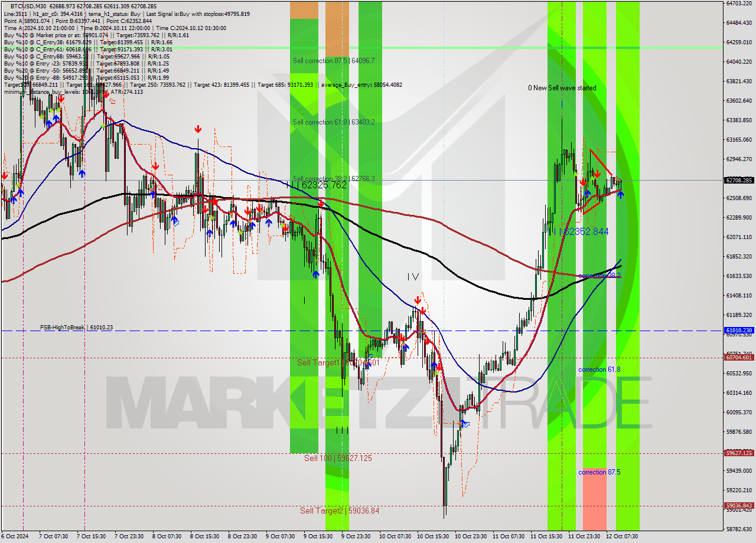Select the 'Point B:63397.441' value

pos(78,21)
